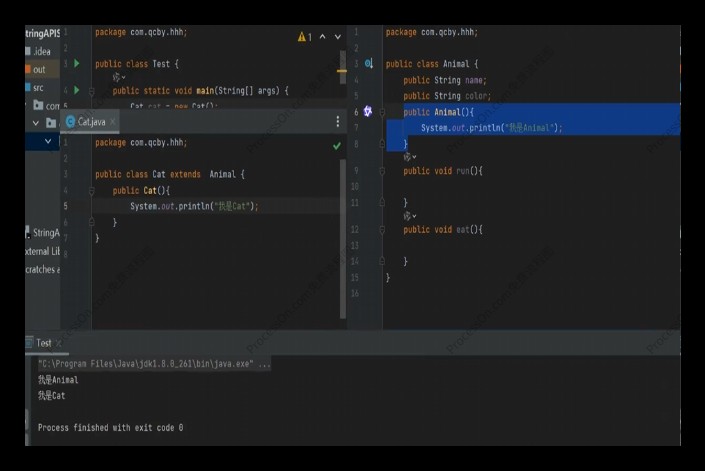The height and width of the screenshot is (471, 705).
Task: Click fold end marker of Animal constructor
Action: pyautogui.click(x=382, y=143)
